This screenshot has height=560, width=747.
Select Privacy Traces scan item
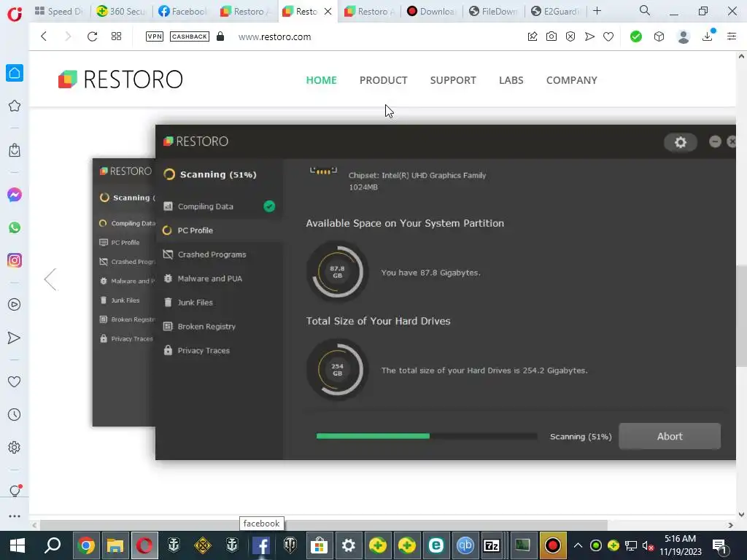click(x=204, y=351)
